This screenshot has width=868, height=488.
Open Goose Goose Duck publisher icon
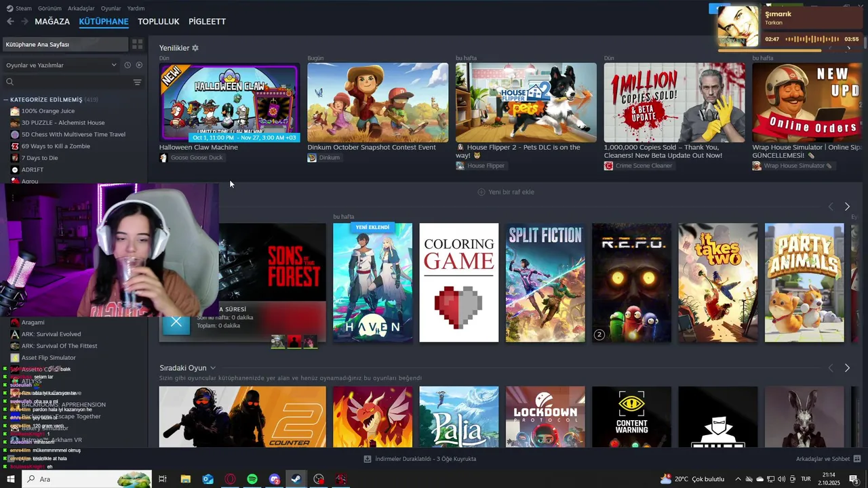(163, 158)
